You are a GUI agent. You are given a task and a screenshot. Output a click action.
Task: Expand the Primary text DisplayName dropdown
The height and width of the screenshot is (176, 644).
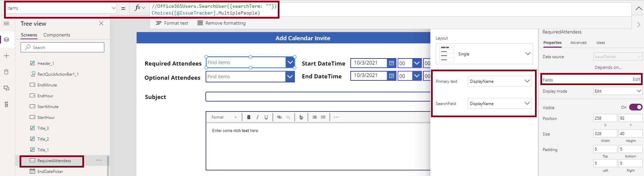coord(500,81)
